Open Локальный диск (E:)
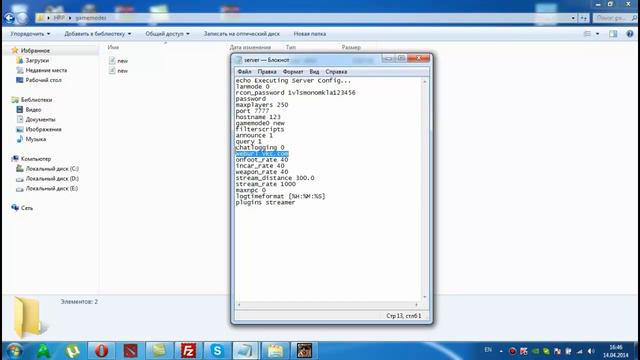640x360 pixels. 51,189
